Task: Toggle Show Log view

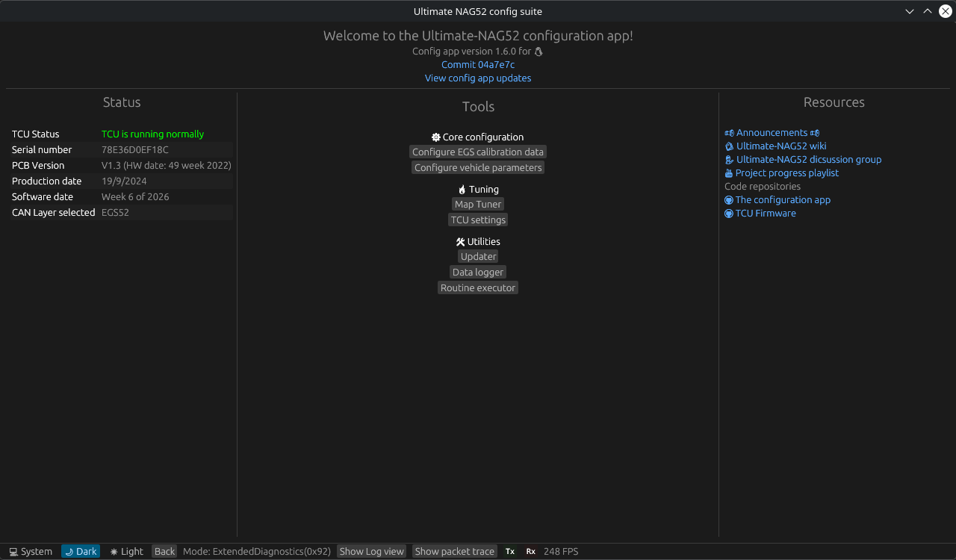Action: [x=371, y=552]
